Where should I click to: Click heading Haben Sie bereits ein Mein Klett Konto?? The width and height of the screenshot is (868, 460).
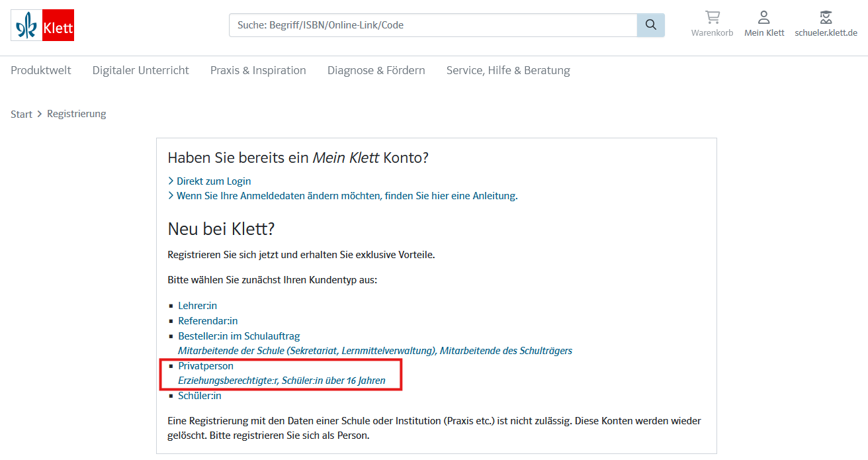pos(298,158)
